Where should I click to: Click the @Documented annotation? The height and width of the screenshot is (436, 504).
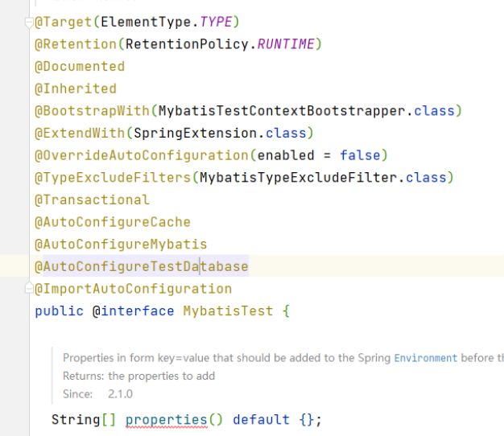point(80,67)
